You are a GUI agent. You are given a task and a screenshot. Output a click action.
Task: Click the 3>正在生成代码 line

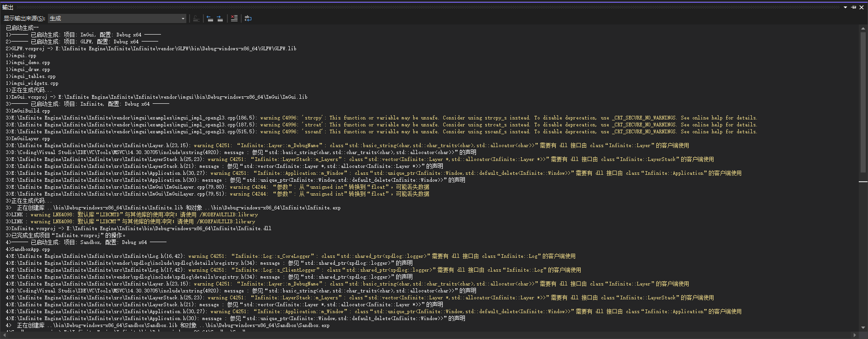coord(29,201)
